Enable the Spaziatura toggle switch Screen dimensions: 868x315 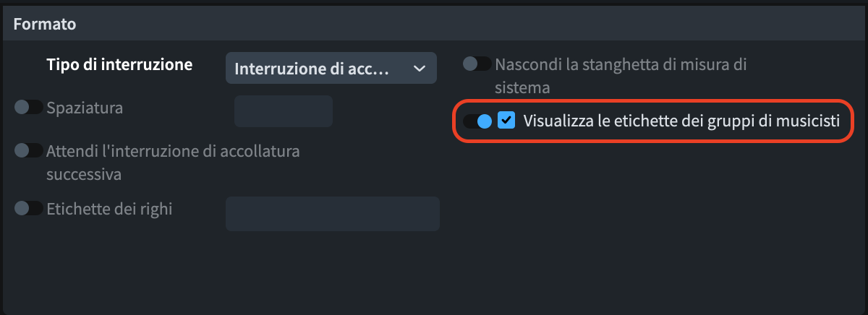click(x=29, y=108)
